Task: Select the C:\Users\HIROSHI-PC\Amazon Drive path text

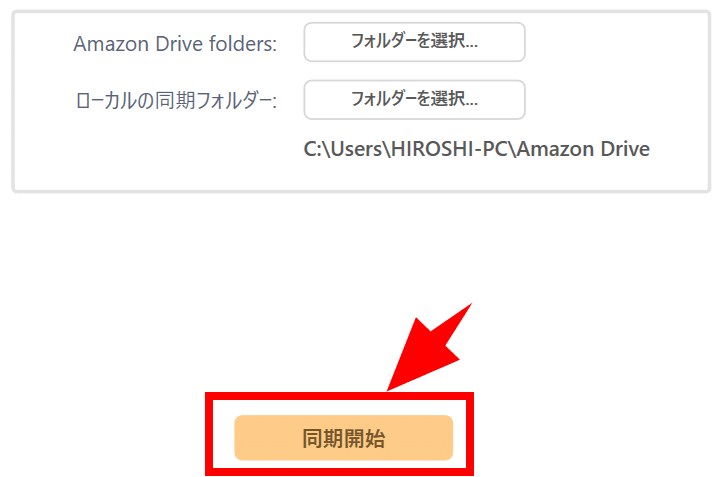Action: click(476, 149)
